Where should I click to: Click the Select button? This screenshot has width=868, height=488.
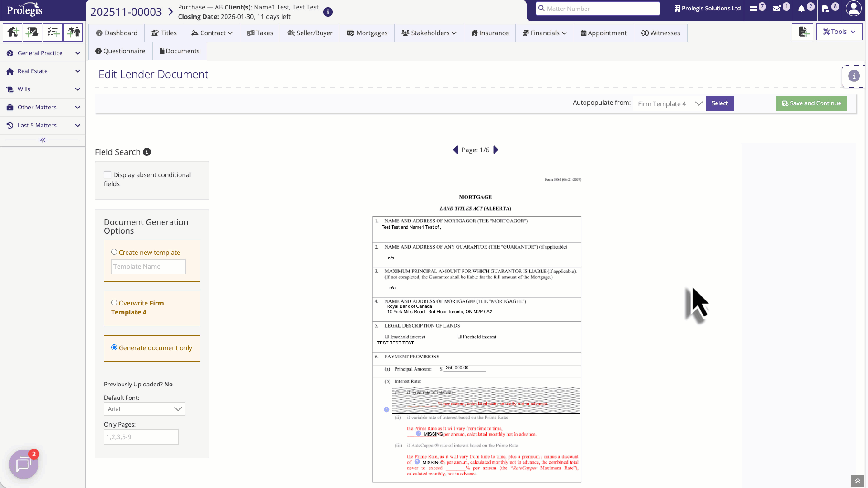[x=719, y=103]
